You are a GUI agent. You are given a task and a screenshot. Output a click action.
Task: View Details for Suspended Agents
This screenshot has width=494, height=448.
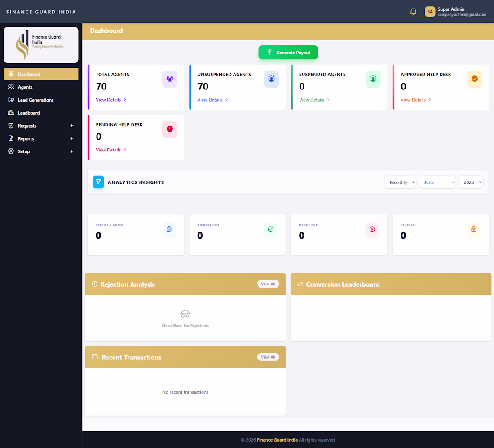[x=314, y=100]
